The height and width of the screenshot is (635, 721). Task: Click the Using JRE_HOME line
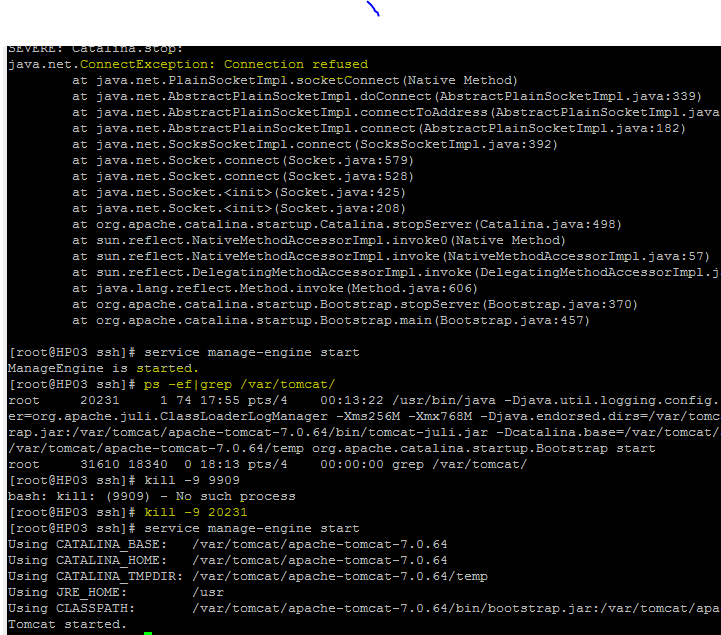115,592
